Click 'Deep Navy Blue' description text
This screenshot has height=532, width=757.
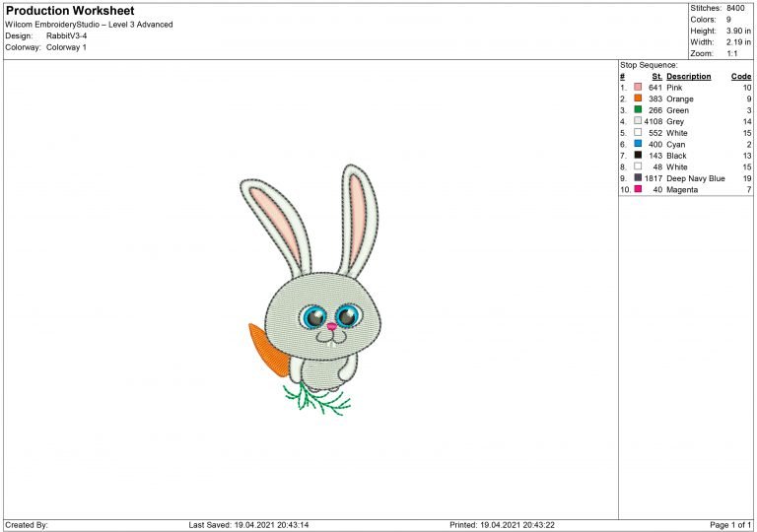tap(696, 178)
